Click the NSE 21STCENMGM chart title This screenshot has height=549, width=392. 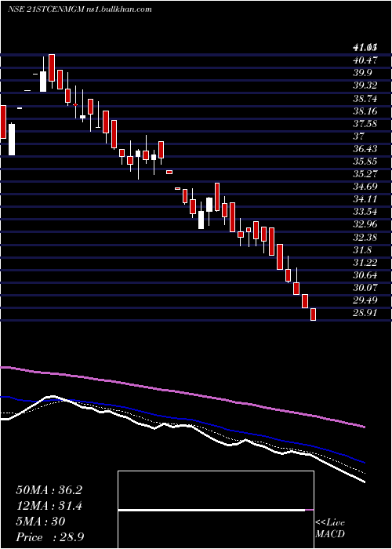45,9
